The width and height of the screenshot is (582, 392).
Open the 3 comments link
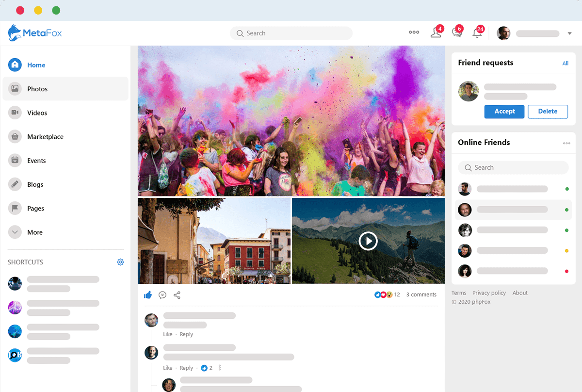(x=421, y=294)
